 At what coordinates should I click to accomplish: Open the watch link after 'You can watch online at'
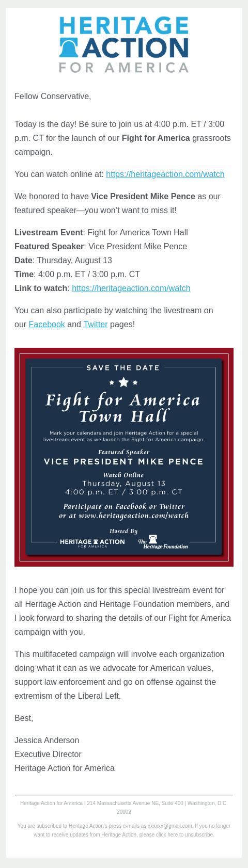tap(165, 174)
